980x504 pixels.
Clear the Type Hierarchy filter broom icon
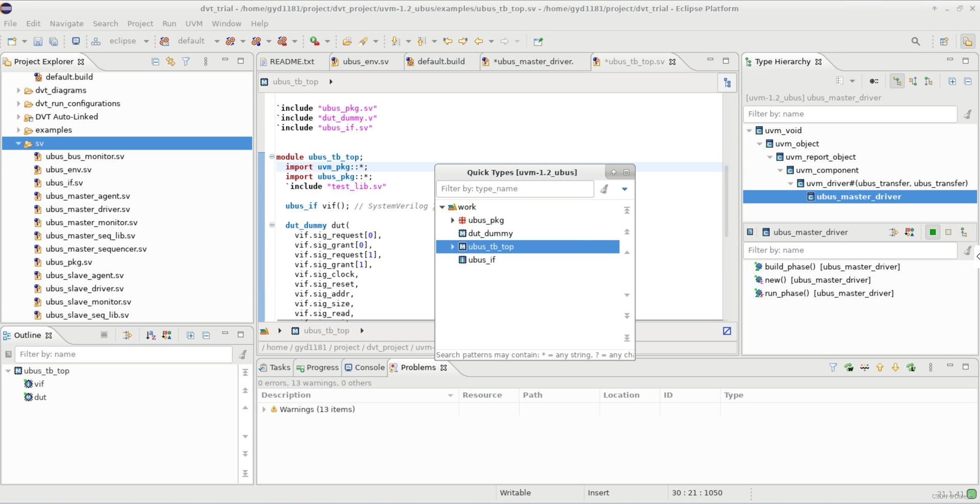[x=967, y=114]
